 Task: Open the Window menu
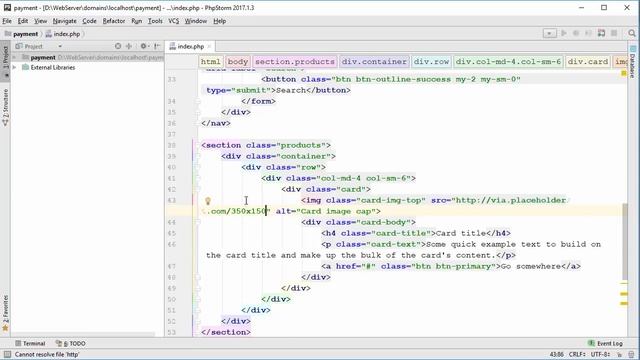(196, 21)
